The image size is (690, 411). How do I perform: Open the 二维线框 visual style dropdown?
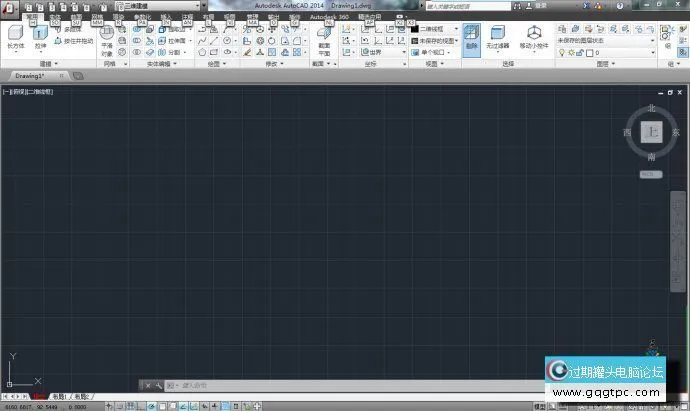[435, 29]
